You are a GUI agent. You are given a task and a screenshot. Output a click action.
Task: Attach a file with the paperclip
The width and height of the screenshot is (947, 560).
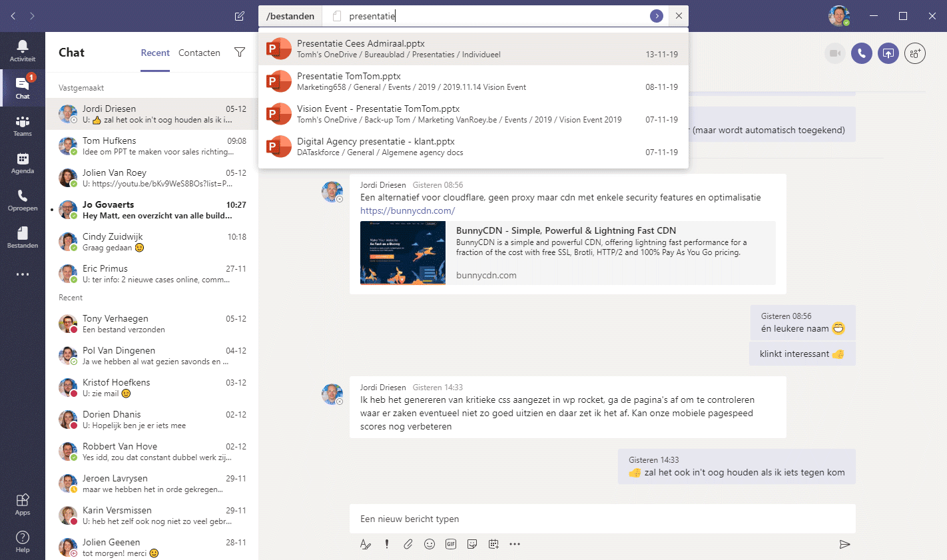pyautogui.click(x=408, y=544)
